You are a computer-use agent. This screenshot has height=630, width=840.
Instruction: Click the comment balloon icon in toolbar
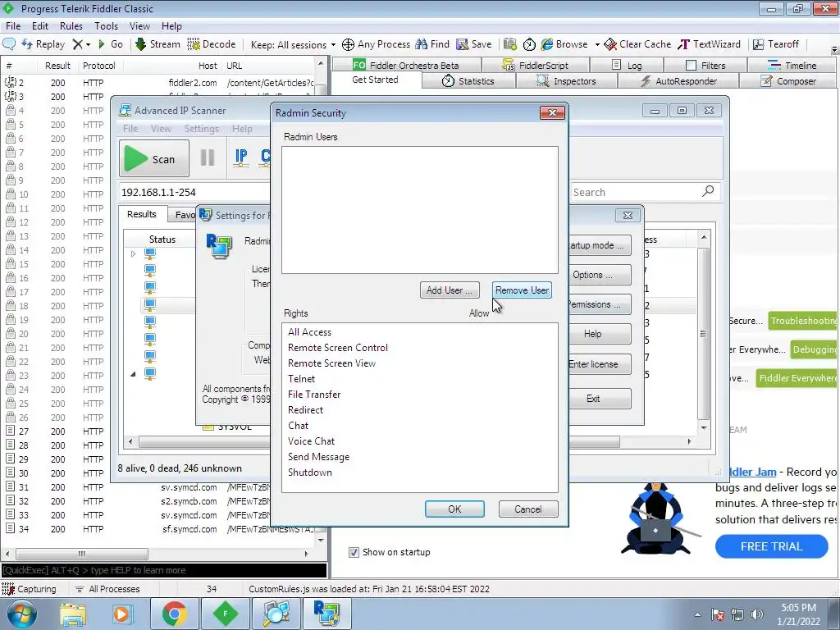9,44
